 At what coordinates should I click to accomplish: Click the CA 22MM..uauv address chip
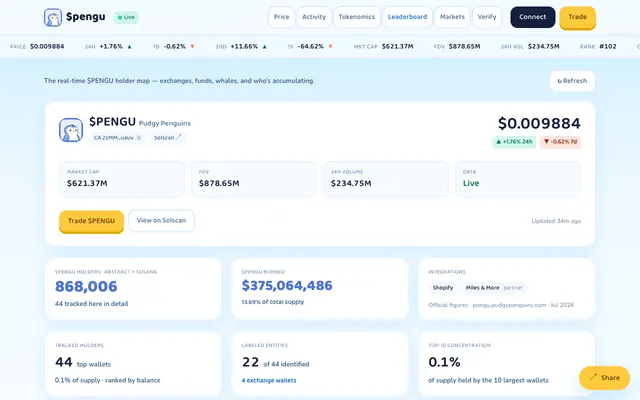coord(118,138)
